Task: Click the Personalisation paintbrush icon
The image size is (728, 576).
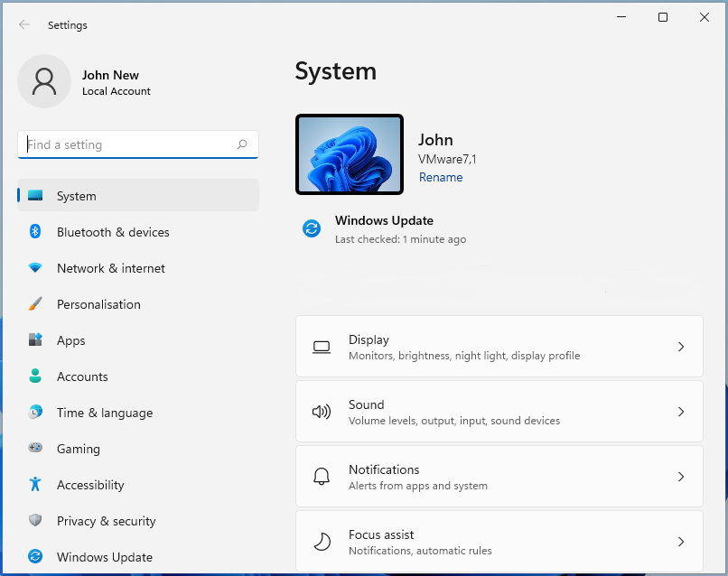Action: tap(35, 303)
